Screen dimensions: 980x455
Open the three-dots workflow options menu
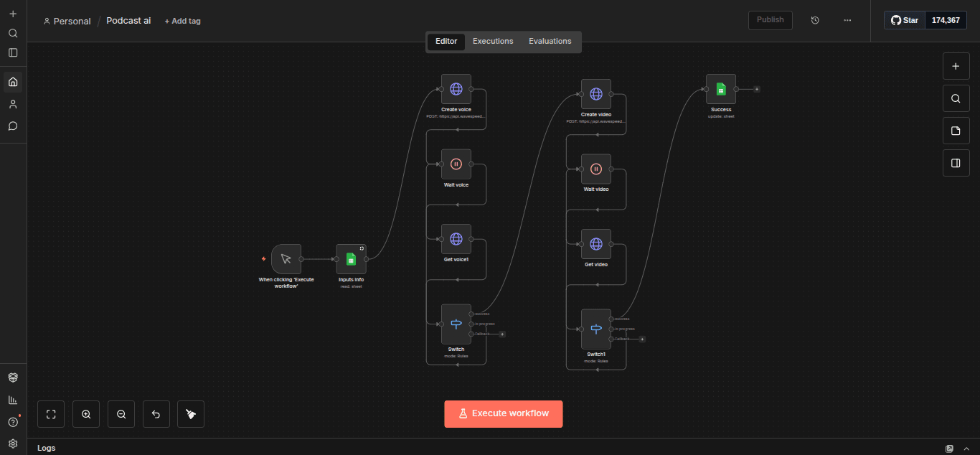pos(847,20)
